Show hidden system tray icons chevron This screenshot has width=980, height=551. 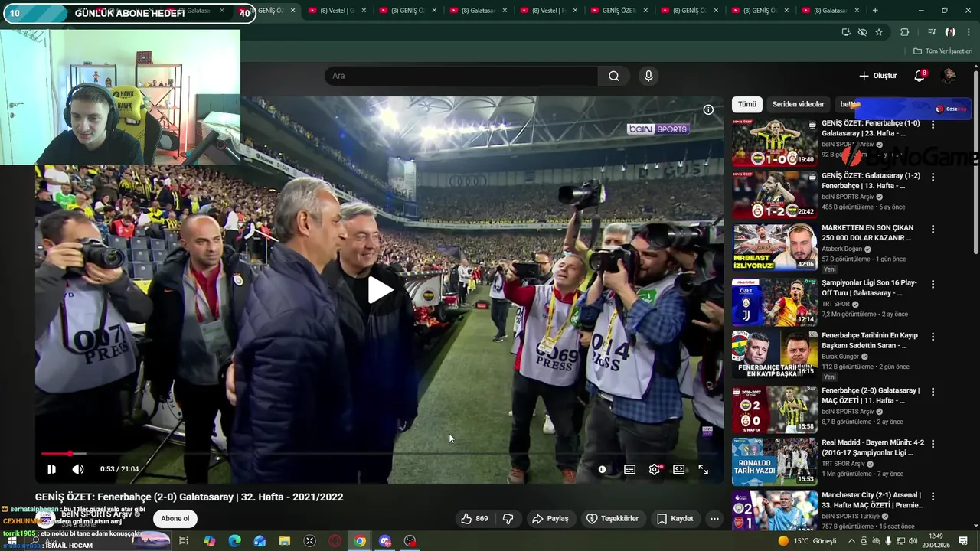851,541
